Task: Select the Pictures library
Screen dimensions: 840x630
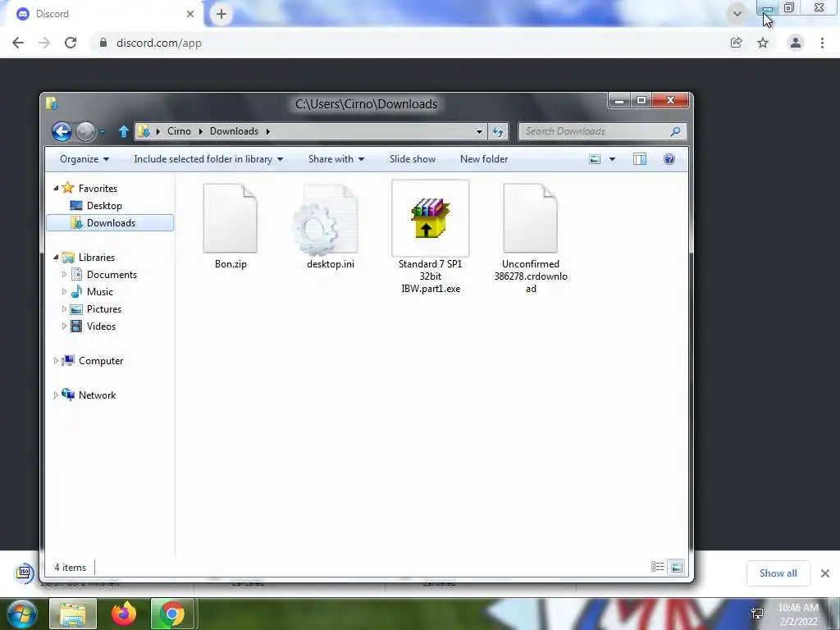Action: [x=104, y=309]
